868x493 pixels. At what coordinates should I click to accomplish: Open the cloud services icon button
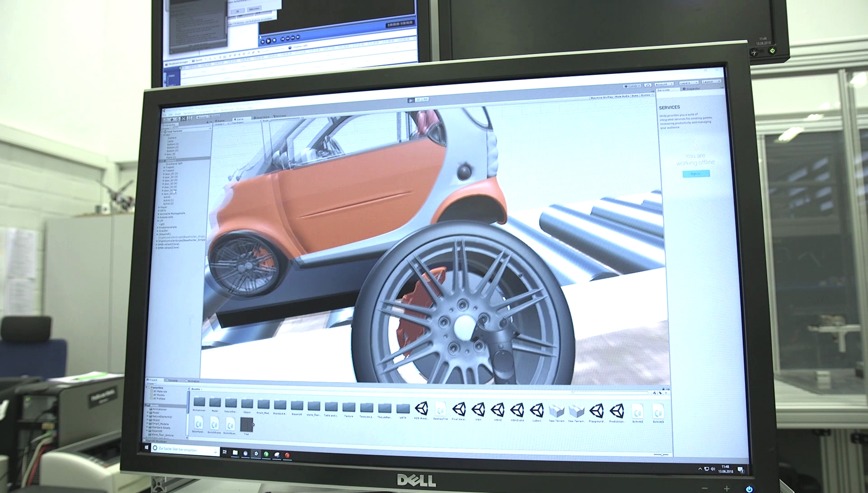click(647, 85)
